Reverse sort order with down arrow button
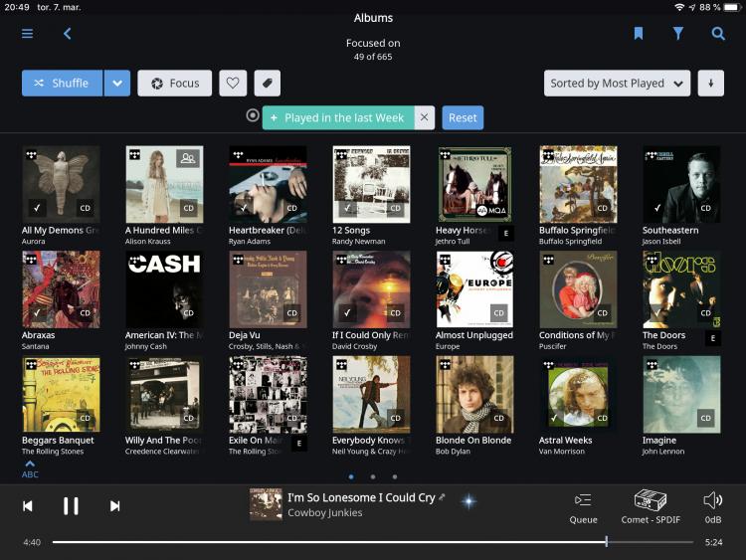This screenshot has height=560, width=746. click(x=711, y=84)
